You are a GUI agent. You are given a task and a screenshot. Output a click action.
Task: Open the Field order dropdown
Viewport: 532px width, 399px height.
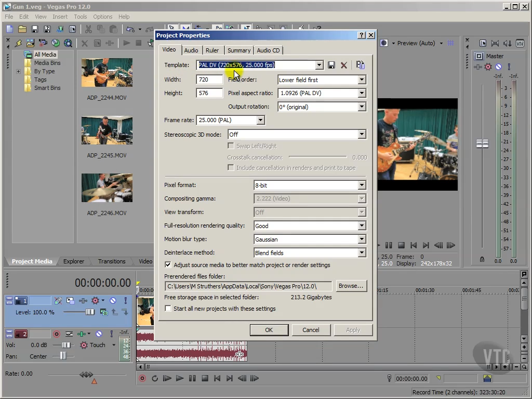[x=362, y=79]
